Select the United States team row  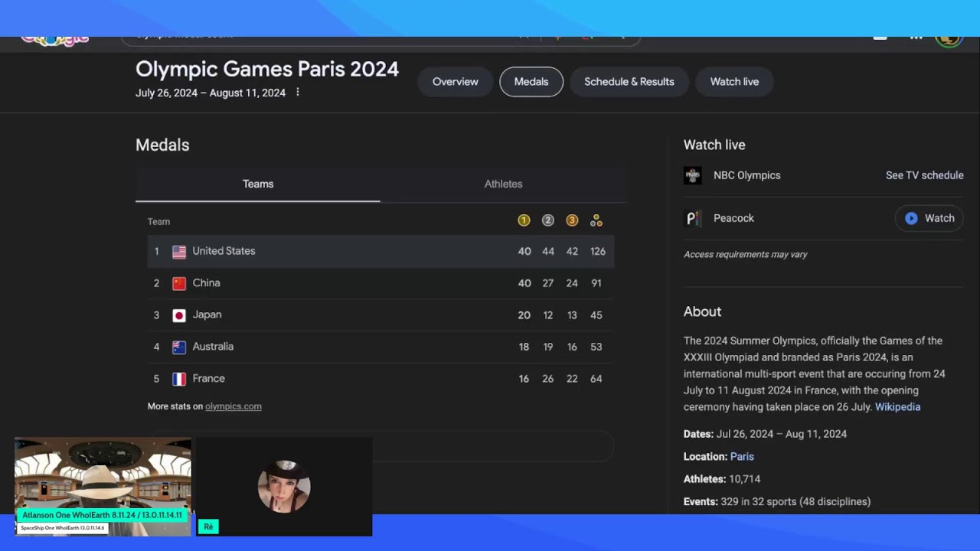(x=381, y=251)
